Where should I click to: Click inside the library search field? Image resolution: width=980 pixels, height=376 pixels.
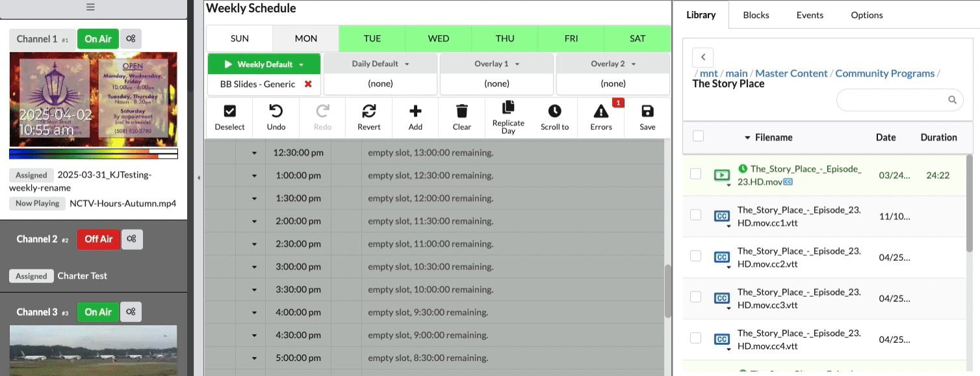coord(890,100)
